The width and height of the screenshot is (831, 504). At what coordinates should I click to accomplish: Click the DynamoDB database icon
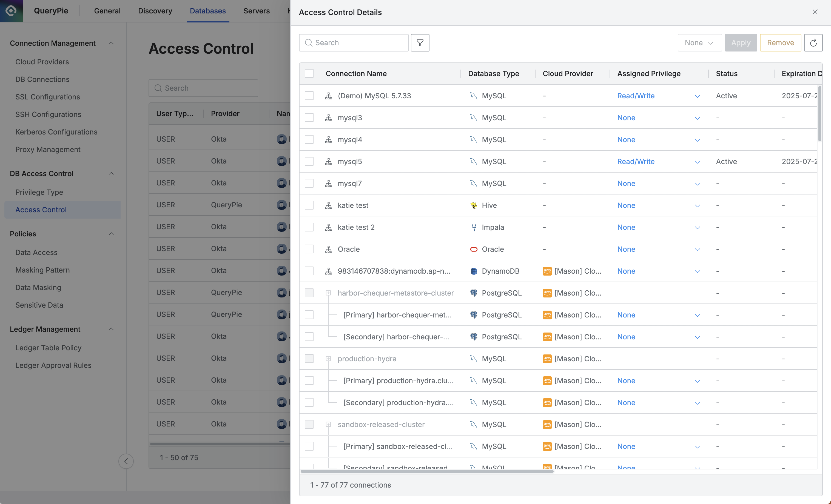[474, 271]
